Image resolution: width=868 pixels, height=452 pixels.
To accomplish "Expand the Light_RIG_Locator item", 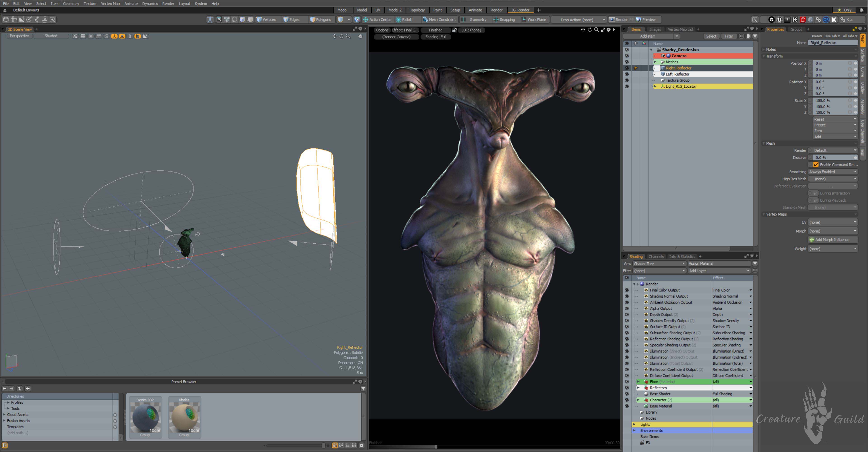I will [655, 86].
